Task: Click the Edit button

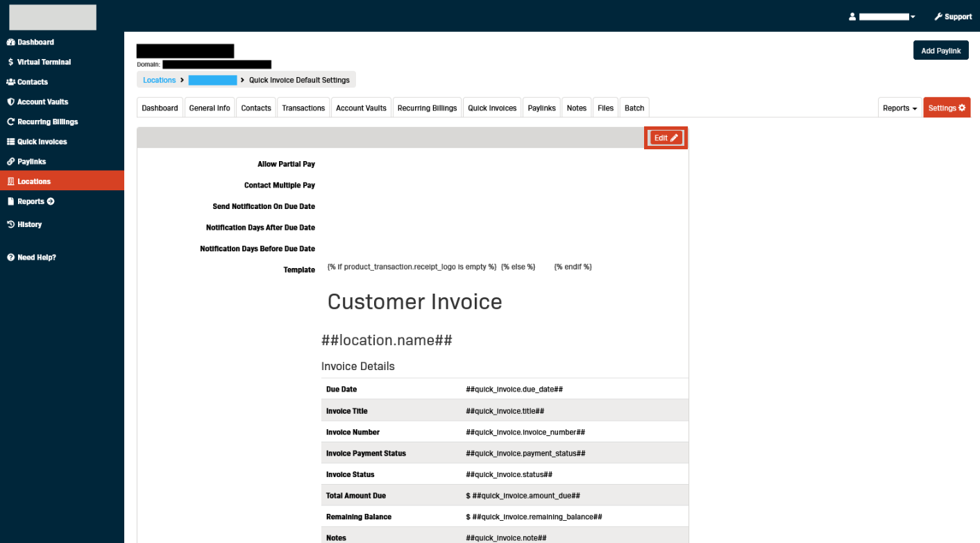Action: 666,138
